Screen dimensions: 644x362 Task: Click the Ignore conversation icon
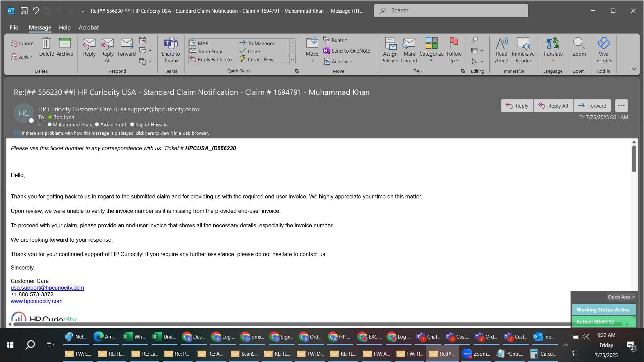pos(22,44)
